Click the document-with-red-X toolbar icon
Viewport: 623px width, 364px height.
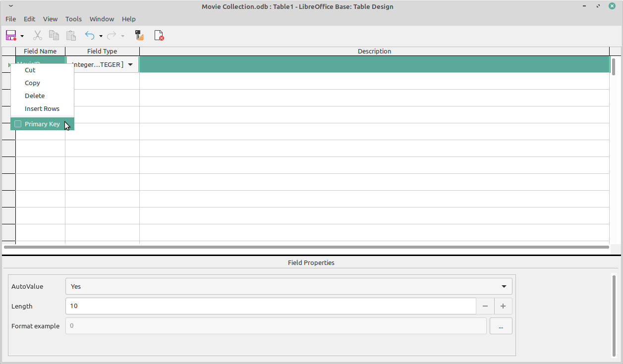click(x=159, y=35)
